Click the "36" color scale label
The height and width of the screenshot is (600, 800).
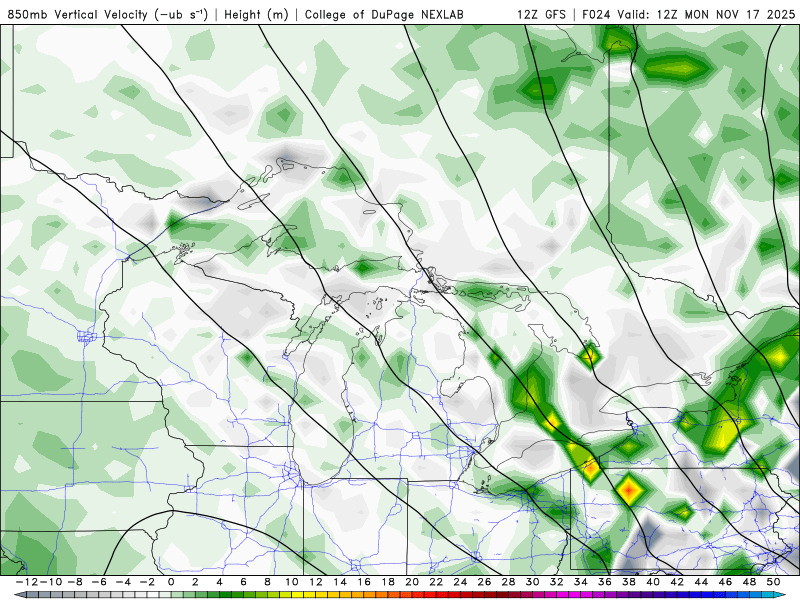[x=605, y=582]
